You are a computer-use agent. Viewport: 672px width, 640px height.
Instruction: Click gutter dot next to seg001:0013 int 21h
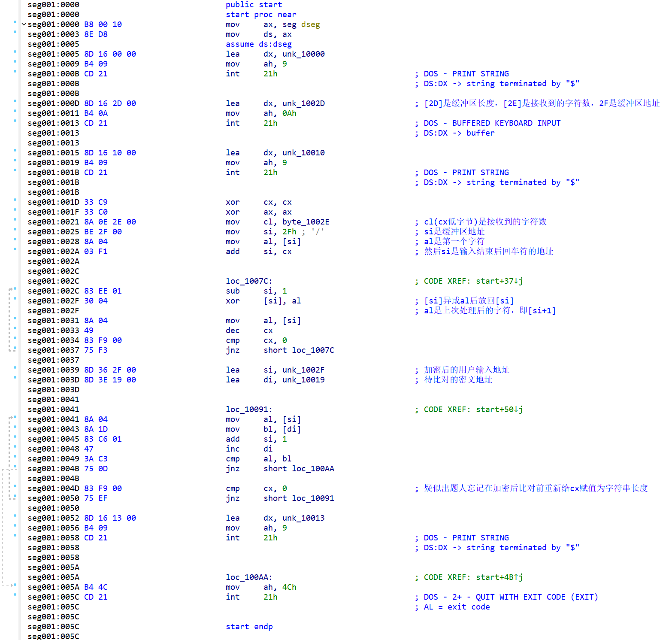point(15,121)
